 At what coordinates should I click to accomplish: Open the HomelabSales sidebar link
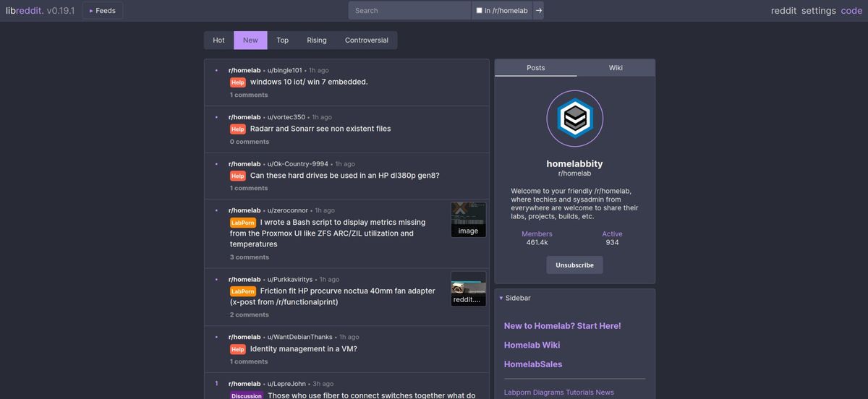[x=533, y=364]
